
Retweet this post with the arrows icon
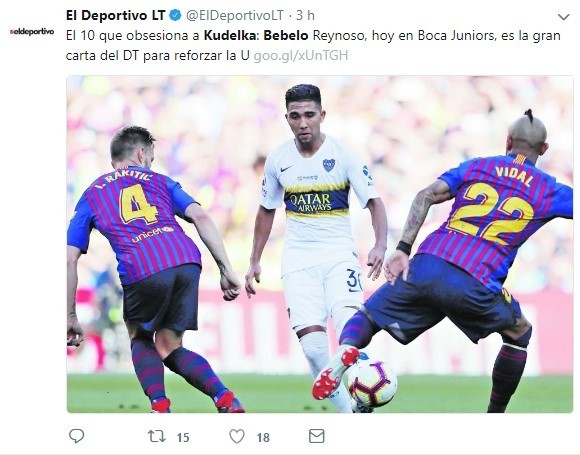tap(156, 437)
